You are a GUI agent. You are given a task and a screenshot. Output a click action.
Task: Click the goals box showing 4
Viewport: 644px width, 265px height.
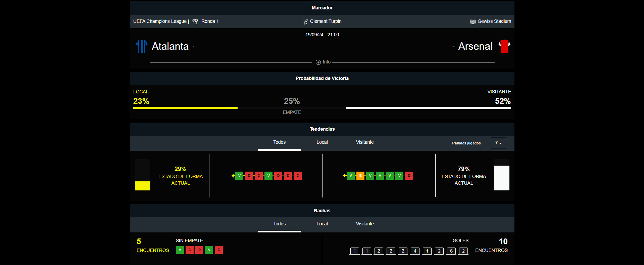415,251
